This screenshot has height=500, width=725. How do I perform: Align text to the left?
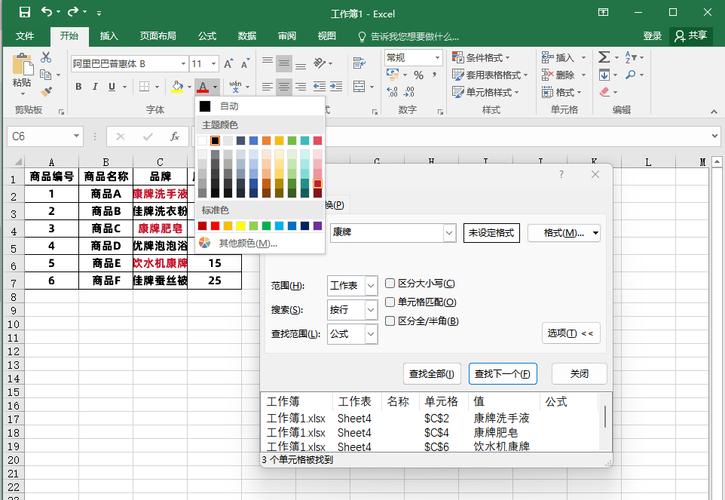[x=267, y=86]
